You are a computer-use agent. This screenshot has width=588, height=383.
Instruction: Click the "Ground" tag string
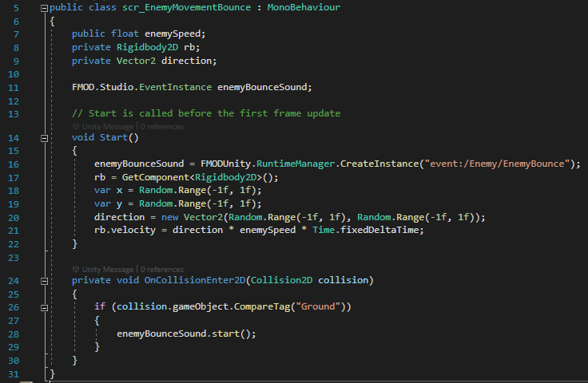coord(318,307)
